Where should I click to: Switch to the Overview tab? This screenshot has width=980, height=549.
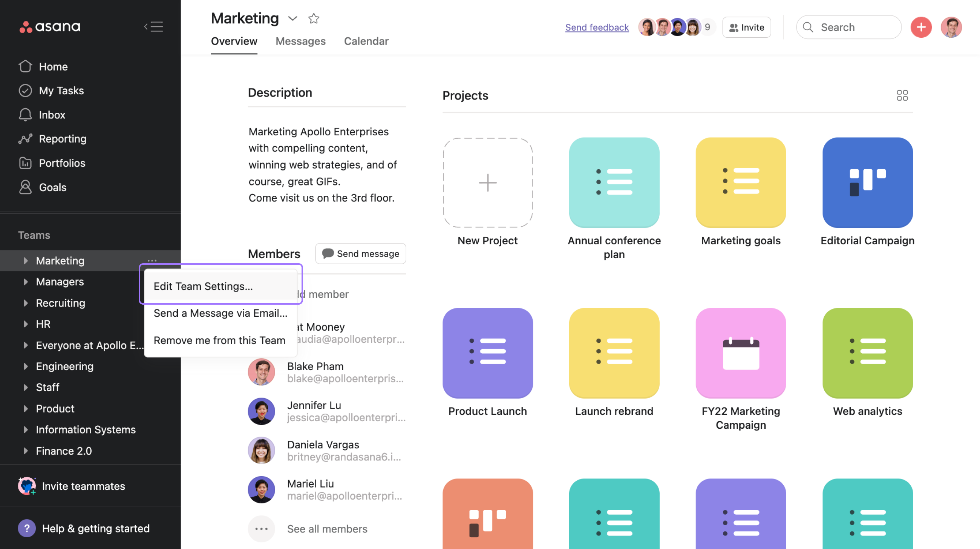pyautogui.click(x=234, y=41)
